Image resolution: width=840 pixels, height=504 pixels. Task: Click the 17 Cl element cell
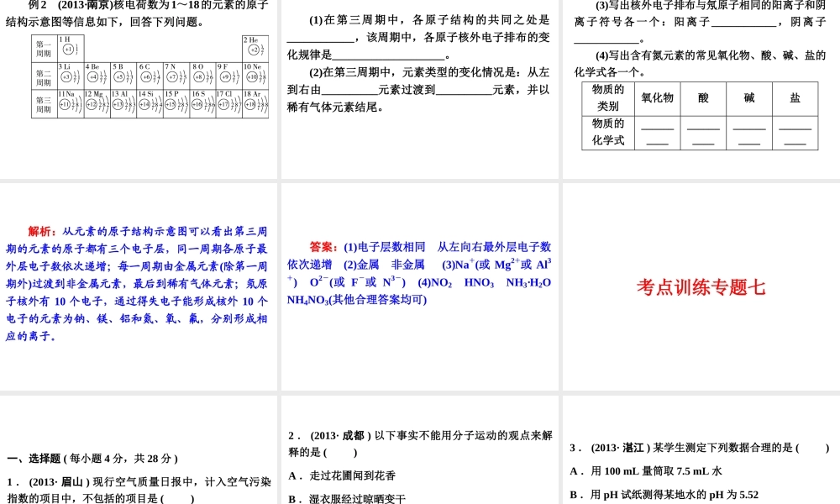point(228,102)
